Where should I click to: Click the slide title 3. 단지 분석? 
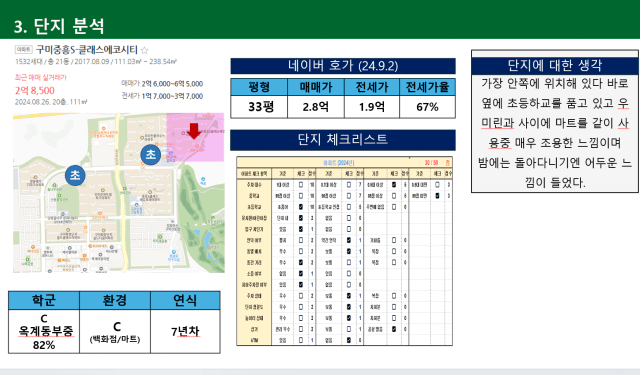59,26
